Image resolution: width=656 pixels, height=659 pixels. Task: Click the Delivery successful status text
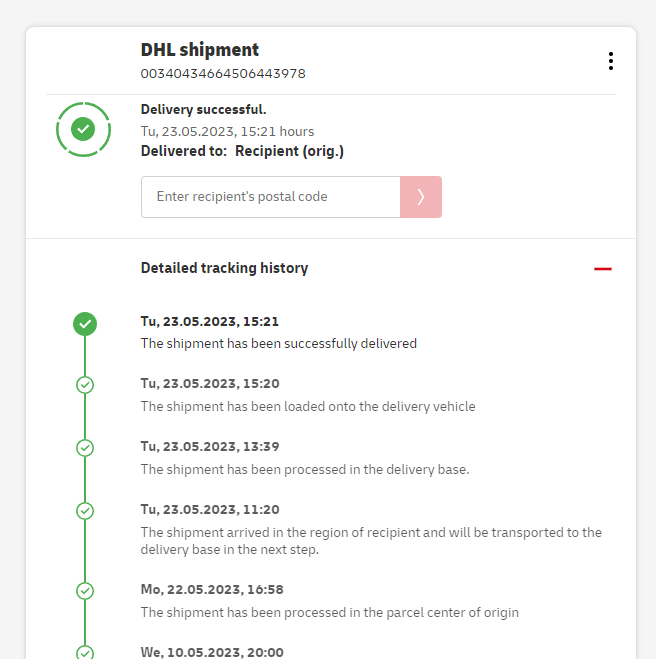point(204,110)
